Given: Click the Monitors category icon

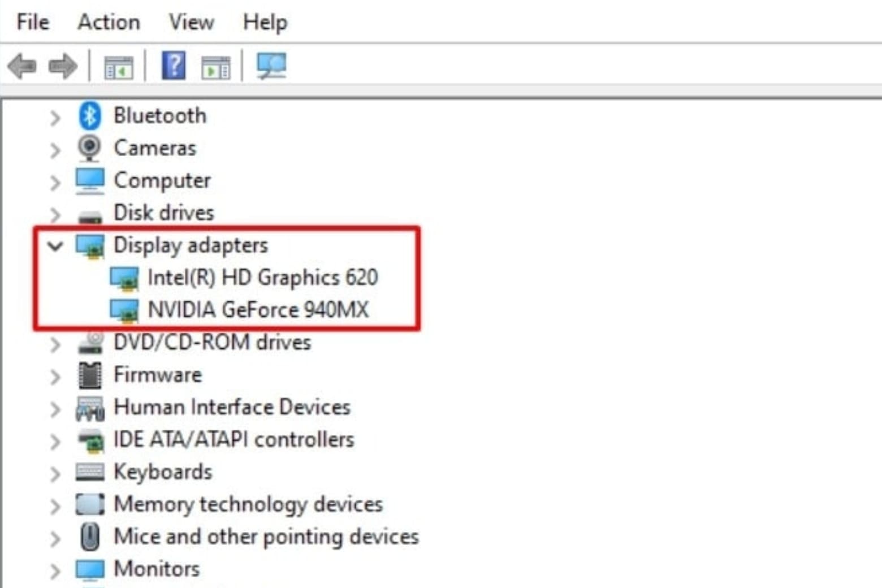Looking at the screenshot, I should [x=89, y=569].
